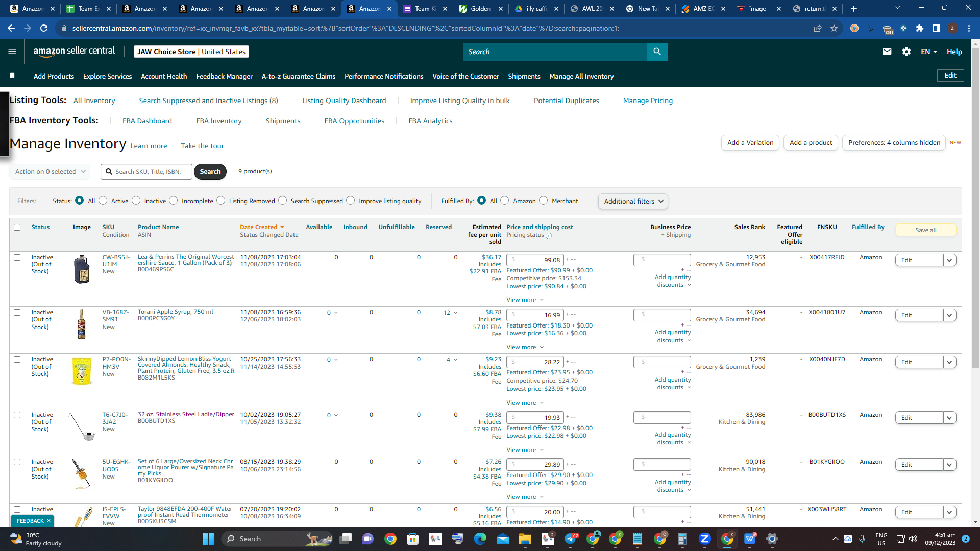980x551 pixels.
Task: Select the SkinnyDipped Almonds row checkbox
Action: [x=17, y=360]
